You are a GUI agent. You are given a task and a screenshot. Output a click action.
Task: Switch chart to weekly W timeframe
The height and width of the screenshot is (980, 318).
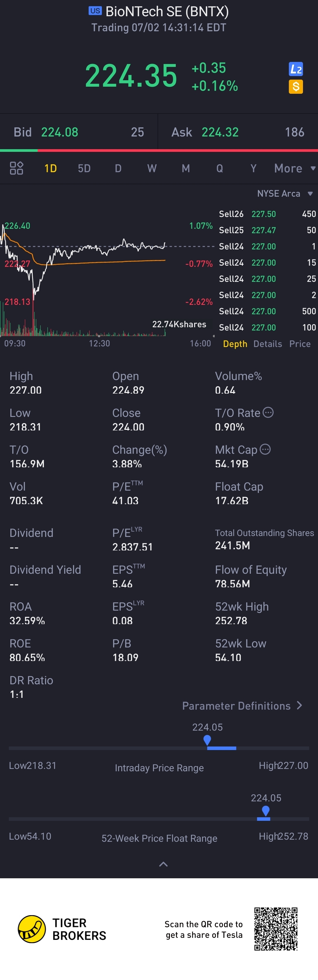pyautogui.click(x=152, y=168)
